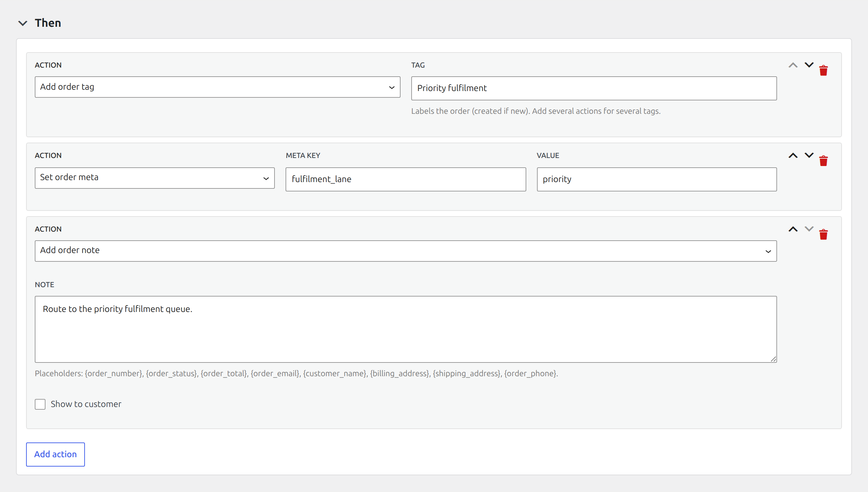Viewport: 868px width, 492px height.
Task: Move the Add order tag action up
Action: pyautogui.click(x=793, y=65)
